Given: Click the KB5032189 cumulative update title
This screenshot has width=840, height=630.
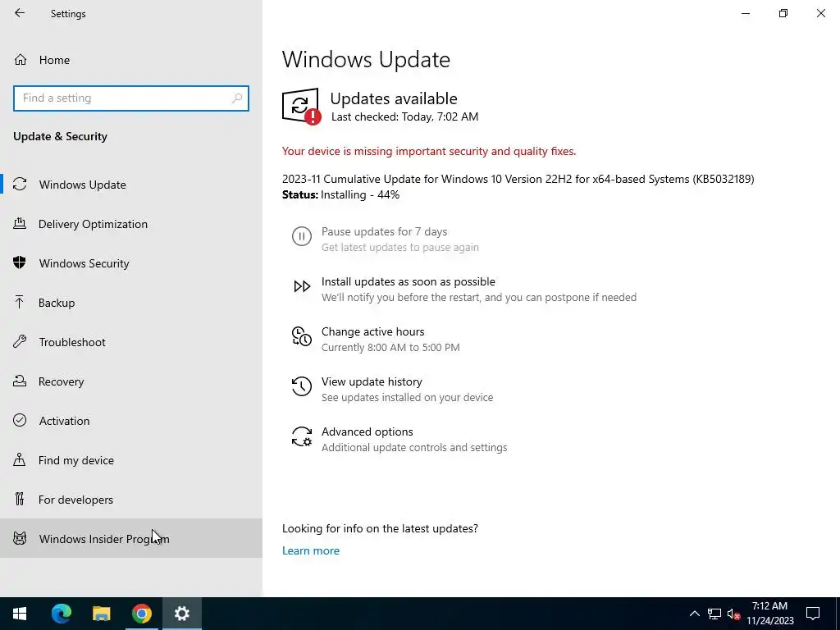Looking at the screenshot, I should [518, 179].
